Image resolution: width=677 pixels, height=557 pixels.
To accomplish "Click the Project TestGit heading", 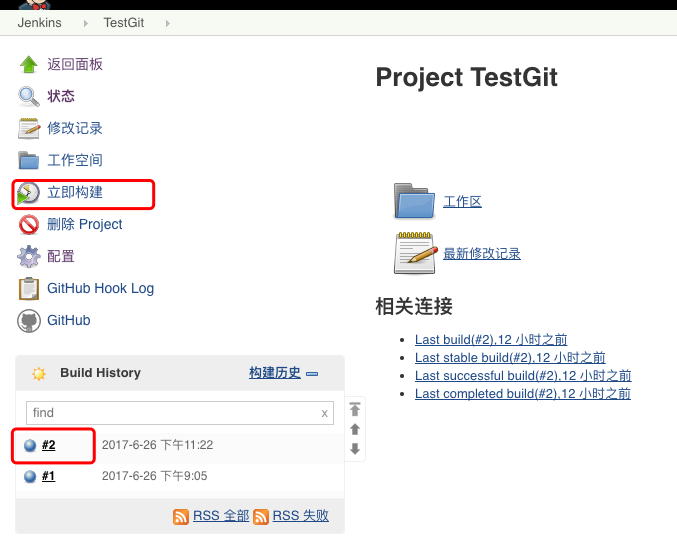I will pos(466,78).
